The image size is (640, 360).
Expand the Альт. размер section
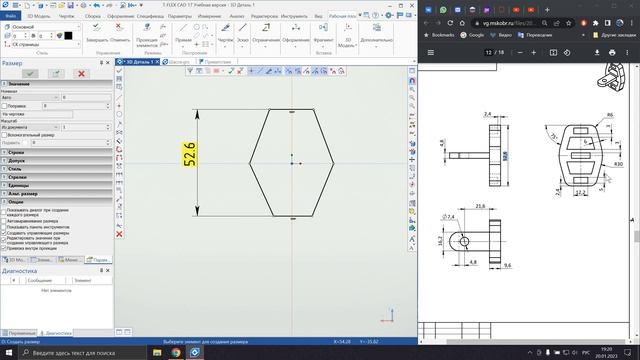coord(56,193)
